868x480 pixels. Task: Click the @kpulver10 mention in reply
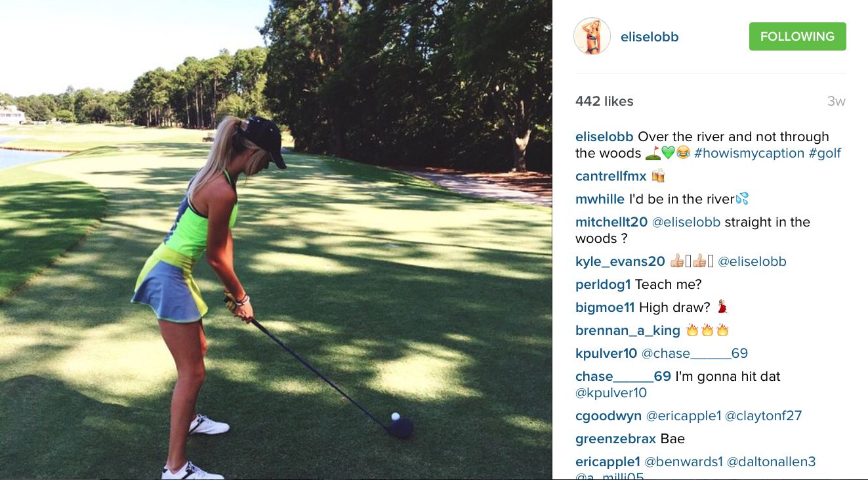611,393
